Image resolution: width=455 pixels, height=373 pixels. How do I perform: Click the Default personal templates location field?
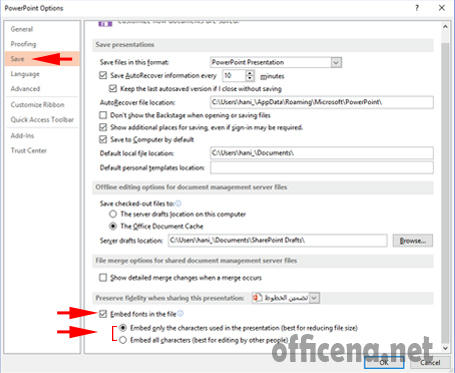(x=322, y=168)
